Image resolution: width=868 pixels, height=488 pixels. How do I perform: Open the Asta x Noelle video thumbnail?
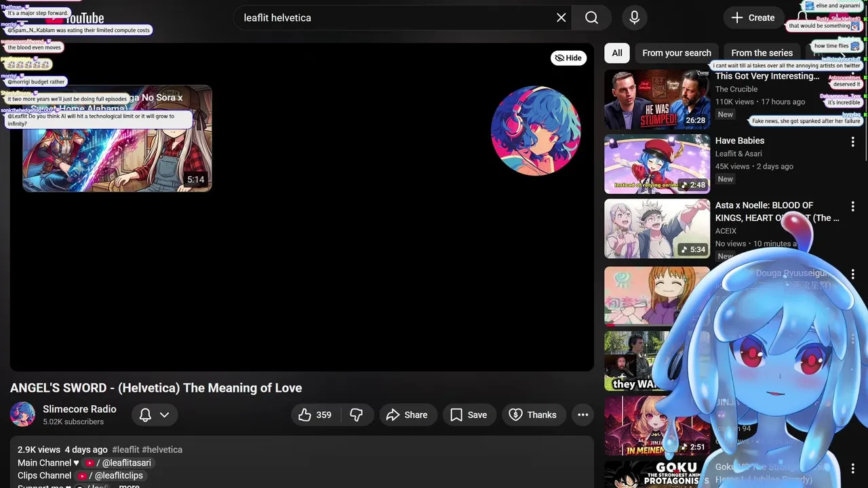(657, 228)
